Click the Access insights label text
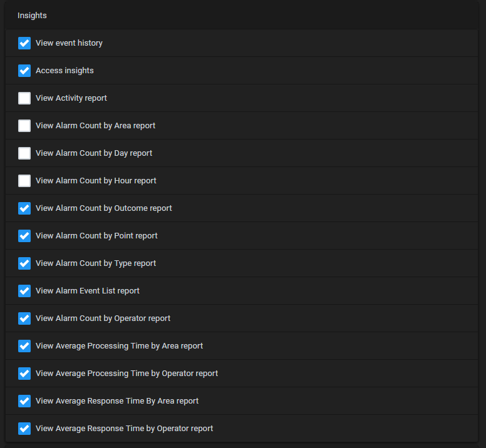The image size is (486, 448). coord(65,71)
